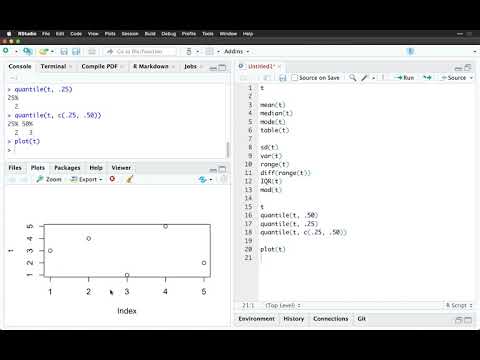The width and height of the screenshot is (480, 360).
Task: Click the code tools wand icon
Action: coord(365,78)
